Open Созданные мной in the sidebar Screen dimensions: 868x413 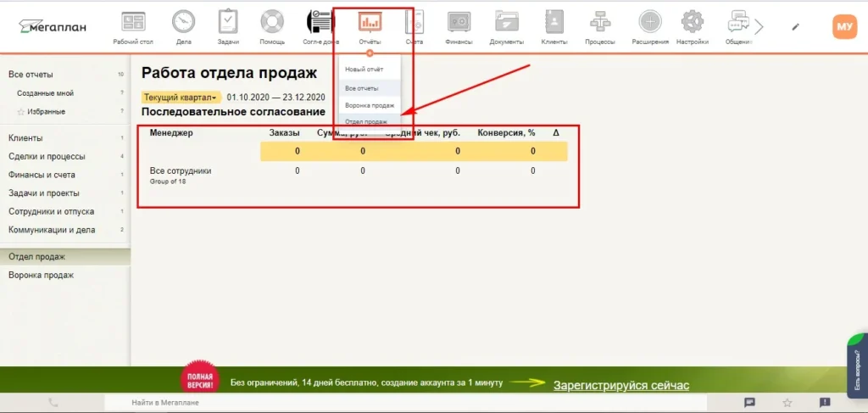(46, 93)
